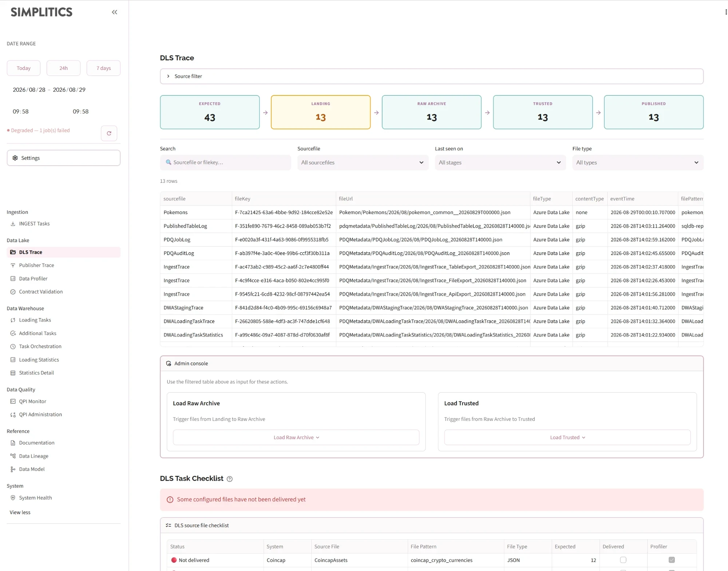Open the All stages dropdown
The height and width of the screenshot is (571, 728).
(x=500, y=162)
